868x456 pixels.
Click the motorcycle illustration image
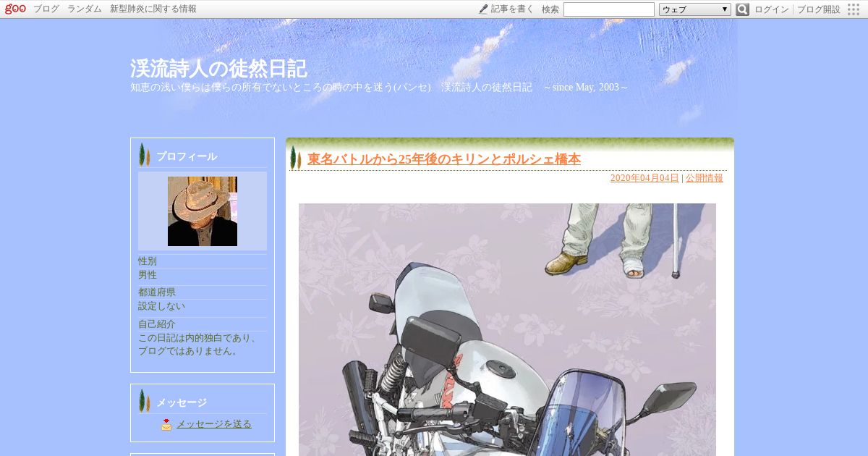tap(507, 329)
